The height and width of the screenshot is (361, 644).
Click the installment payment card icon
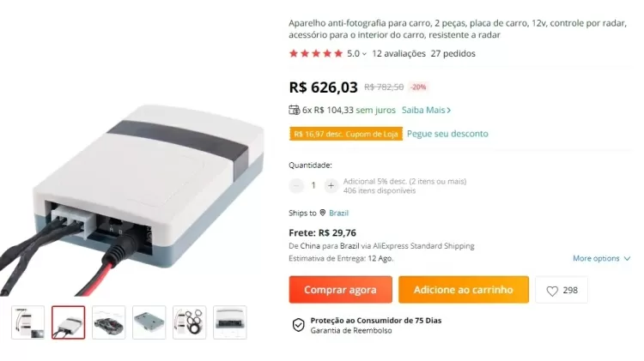(294, 110)
